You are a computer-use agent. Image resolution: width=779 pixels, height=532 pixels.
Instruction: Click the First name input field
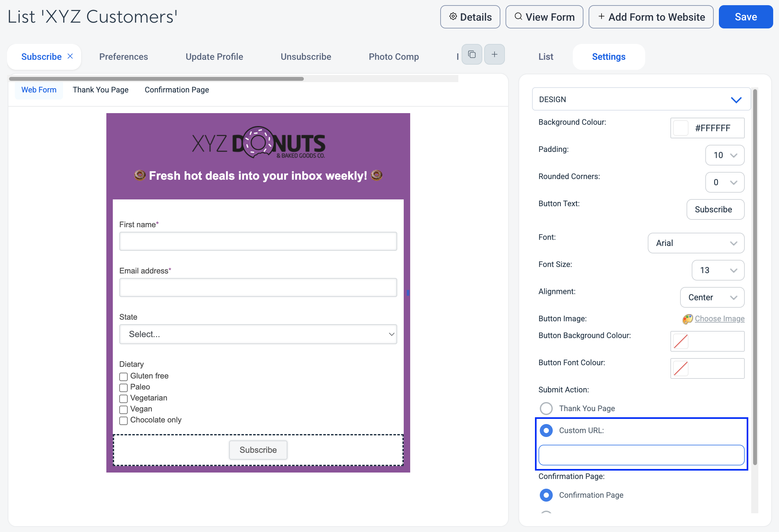[258, 241]
